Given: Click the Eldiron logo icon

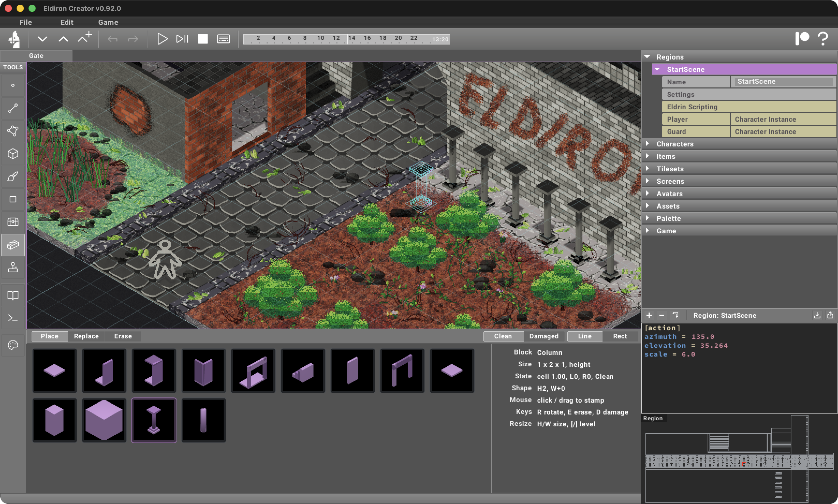Looking at the screenshot, I should (x=14, y=39).
